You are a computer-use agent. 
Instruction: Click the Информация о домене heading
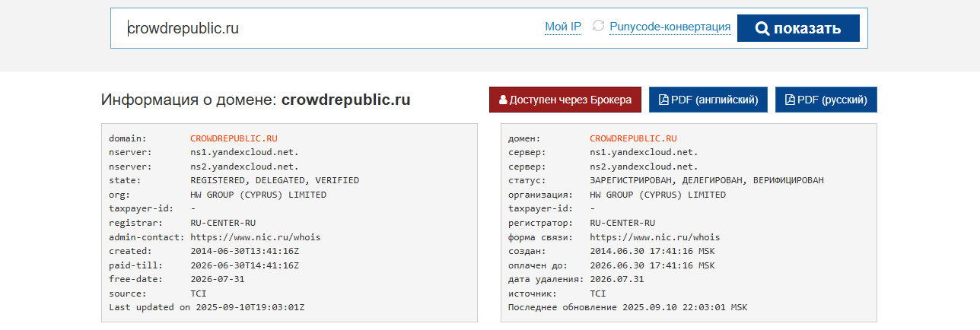[x=256, y=100]
